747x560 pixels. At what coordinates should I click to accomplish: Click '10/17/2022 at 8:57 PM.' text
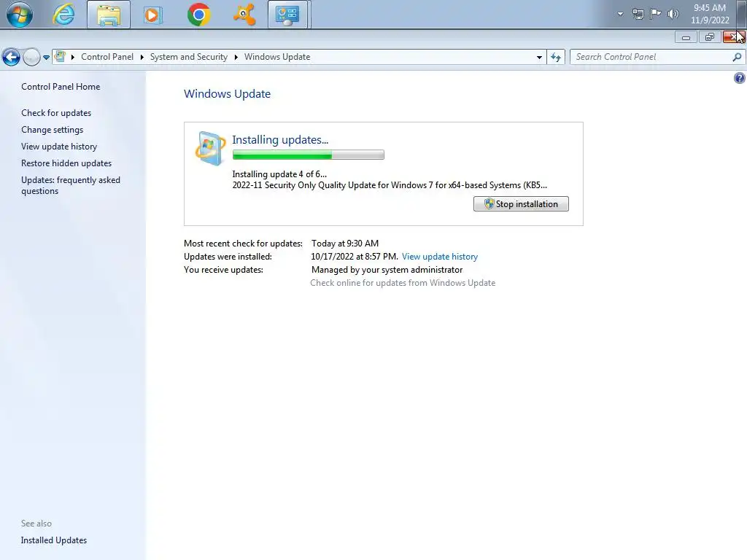[355, 257]
